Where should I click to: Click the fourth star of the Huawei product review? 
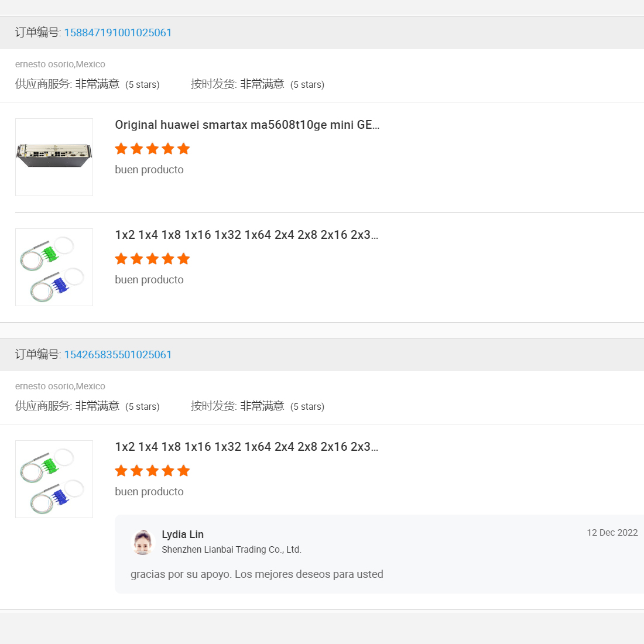[x=168, y=149]
